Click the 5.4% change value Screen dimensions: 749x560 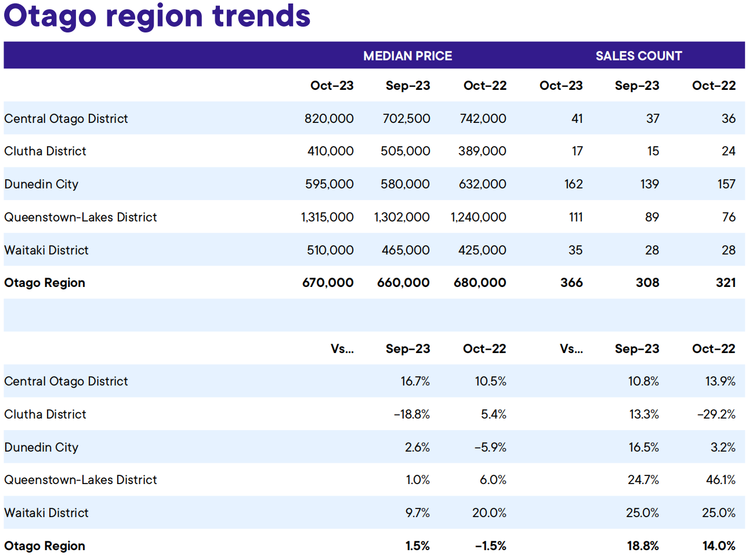point(494,414)
